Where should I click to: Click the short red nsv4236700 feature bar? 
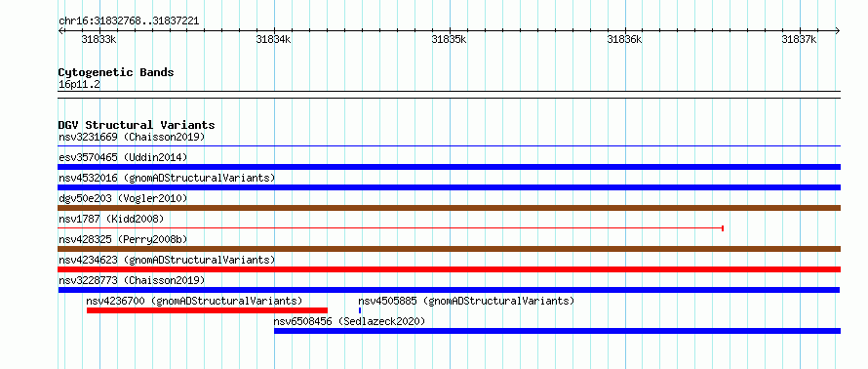[x=207, y=310]
